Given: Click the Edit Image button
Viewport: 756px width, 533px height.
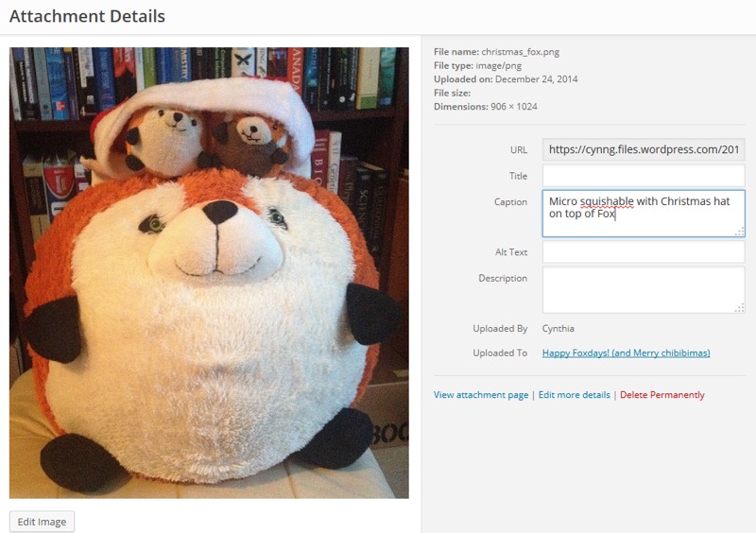Looking at the screenshot, I should pos(42,522).
